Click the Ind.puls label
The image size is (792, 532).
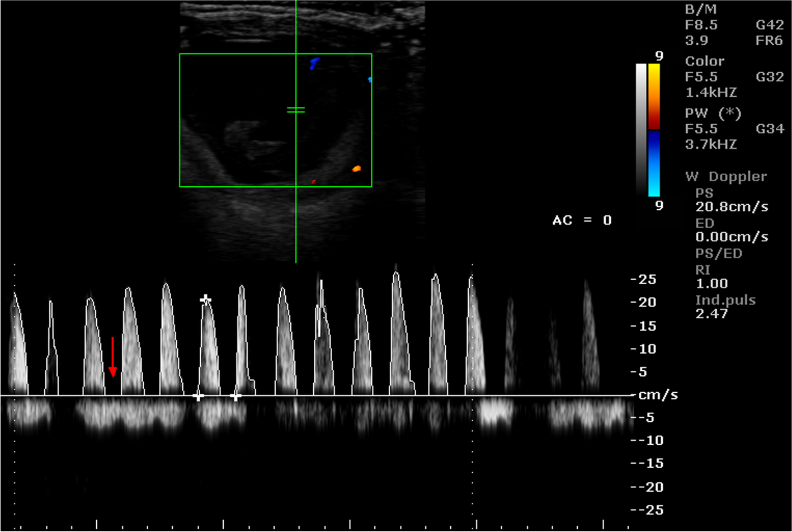pyautogui.click(x=725, y=300)
